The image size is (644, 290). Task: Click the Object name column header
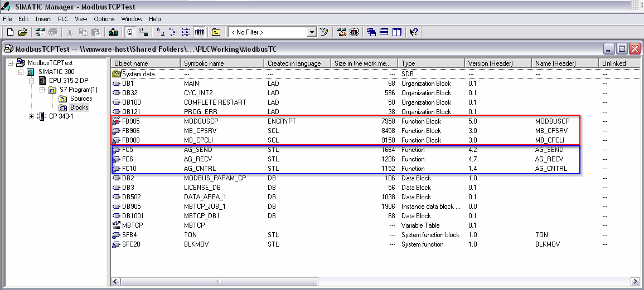(145, 63)
